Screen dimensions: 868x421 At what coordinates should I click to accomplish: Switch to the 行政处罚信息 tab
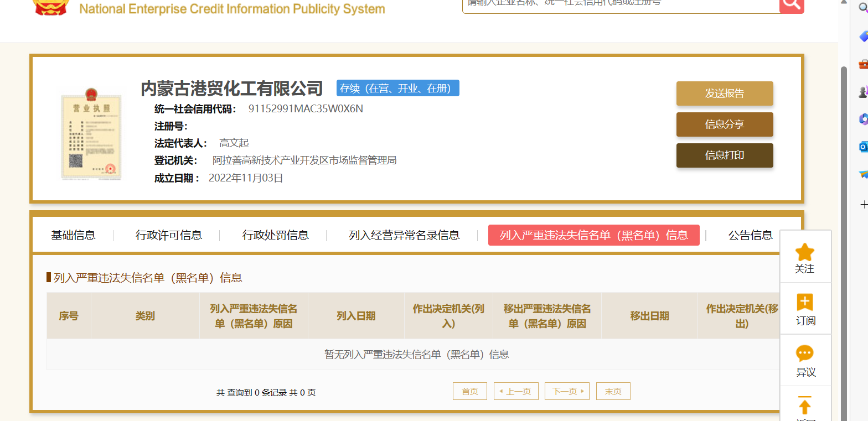276,235
